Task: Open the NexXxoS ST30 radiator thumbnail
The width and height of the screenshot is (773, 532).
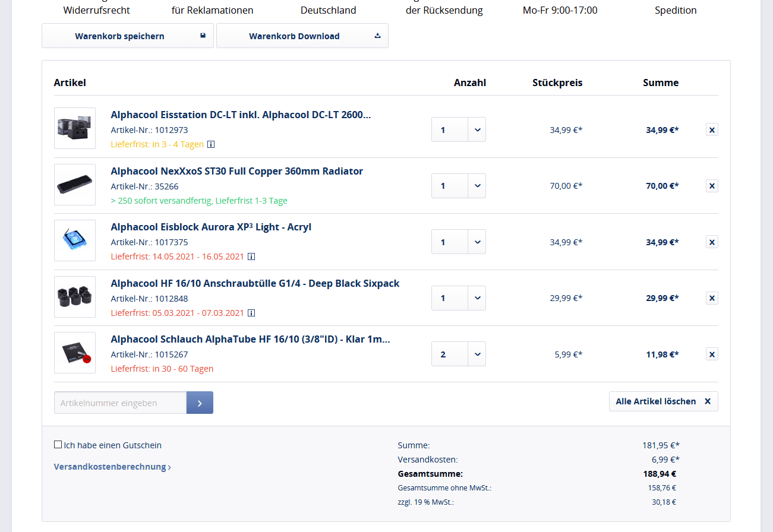Action: click(x=75, y=185)
